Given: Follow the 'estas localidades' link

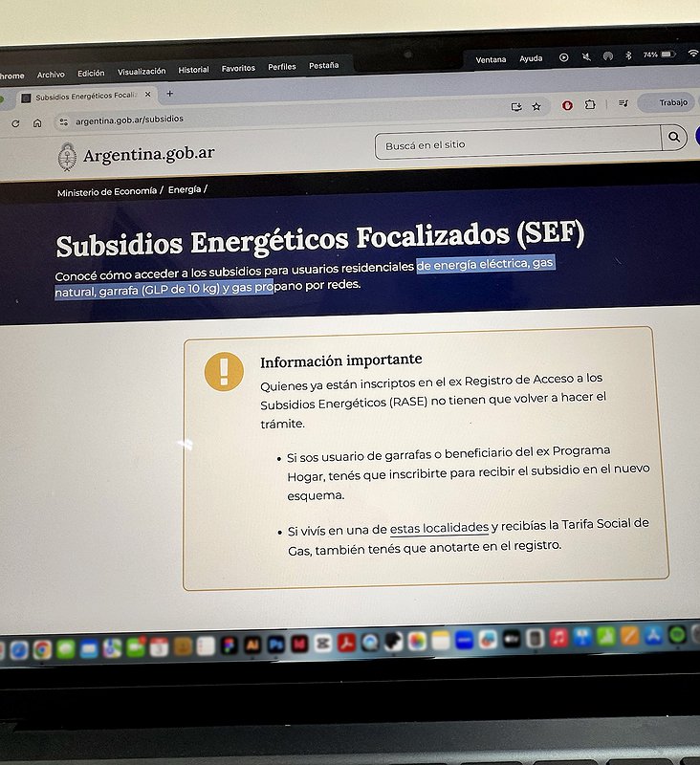Looking at the screenshot, I should point(439,528).
